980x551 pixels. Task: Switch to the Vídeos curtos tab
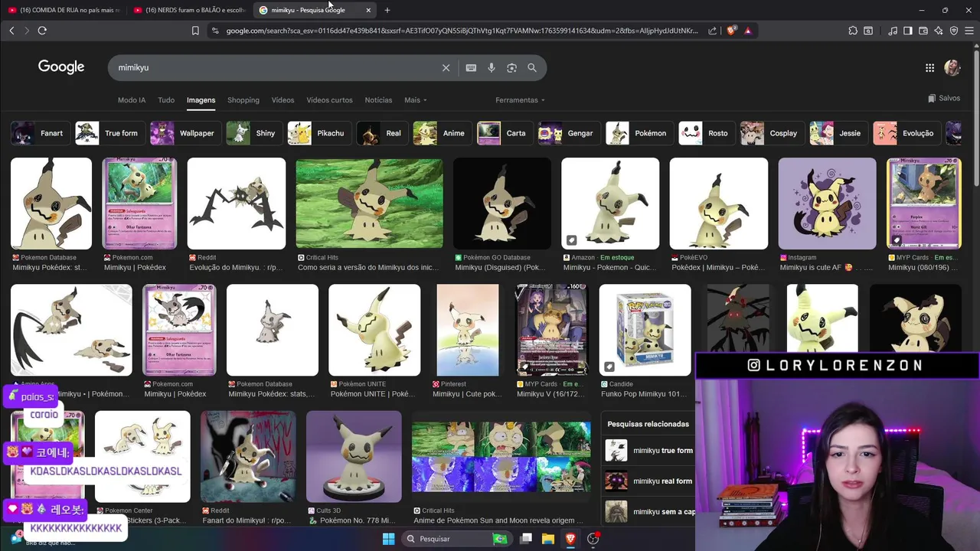tap(329, 100)
